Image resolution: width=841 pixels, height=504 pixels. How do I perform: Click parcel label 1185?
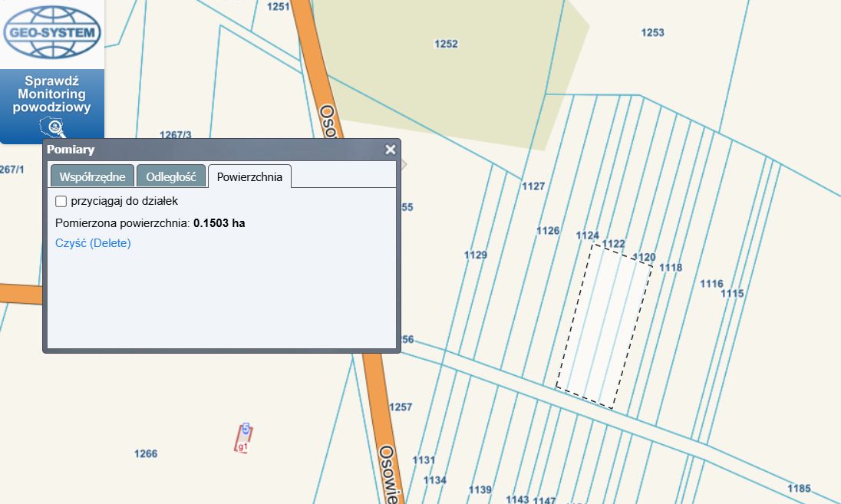point(799,489)
